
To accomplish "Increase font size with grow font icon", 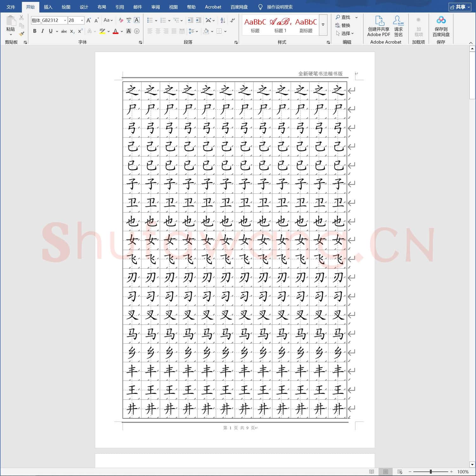I will click(89, 20).
